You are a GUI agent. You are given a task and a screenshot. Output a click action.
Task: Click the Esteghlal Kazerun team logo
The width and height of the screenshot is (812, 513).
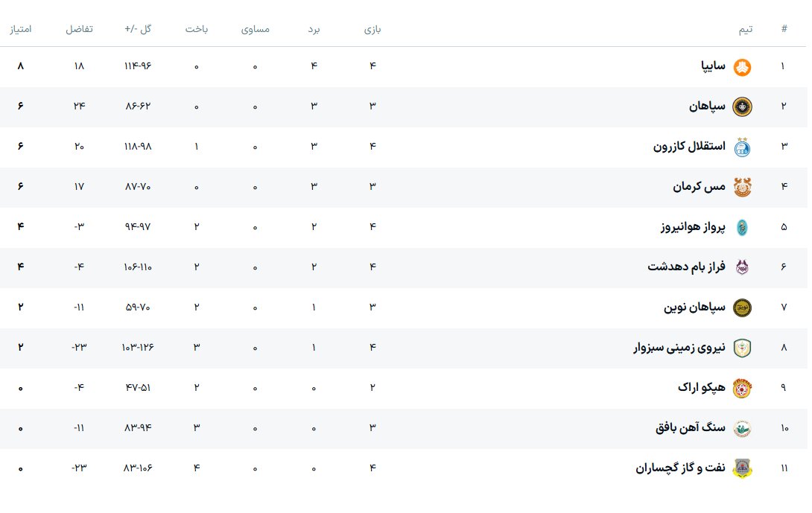742,147
